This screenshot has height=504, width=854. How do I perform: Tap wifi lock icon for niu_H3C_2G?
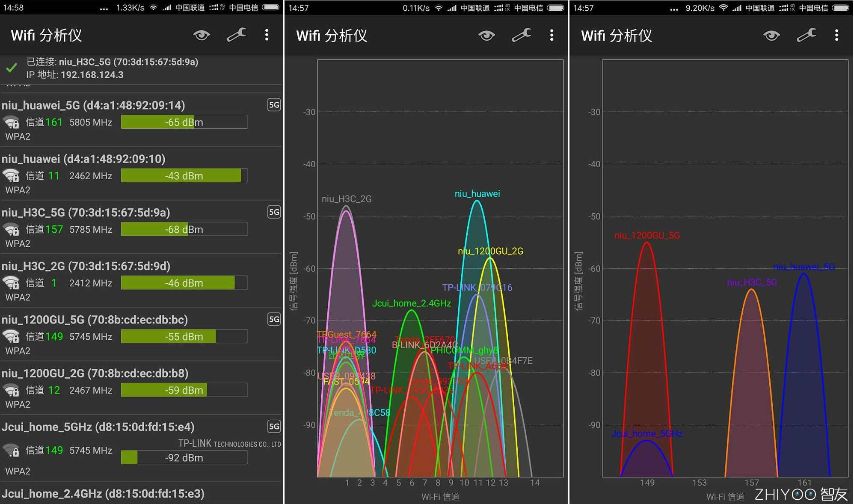point(11,283)
